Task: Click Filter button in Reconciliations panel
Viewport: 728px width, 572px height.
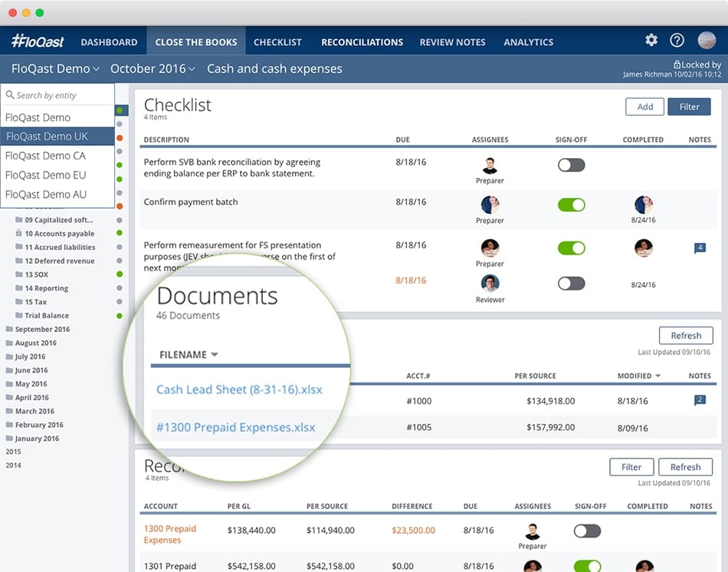Action: point(631,467)
